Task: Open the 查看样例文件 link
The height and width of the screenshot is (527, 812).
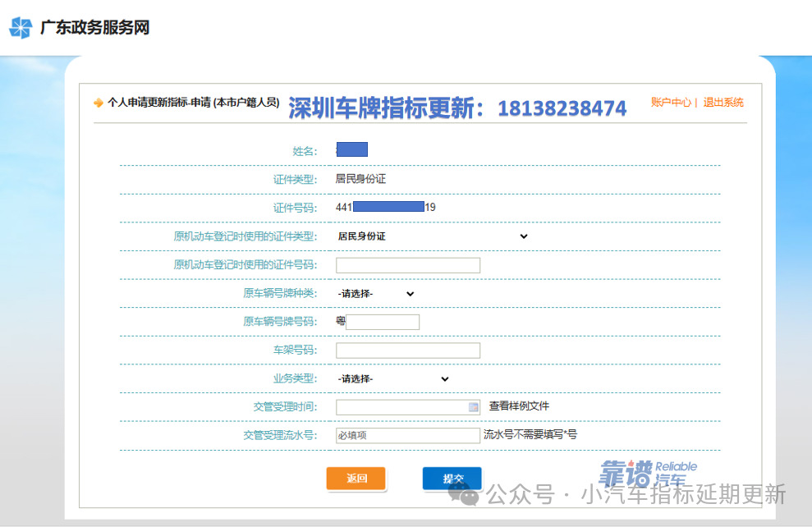Action: (x=519, y=406)
